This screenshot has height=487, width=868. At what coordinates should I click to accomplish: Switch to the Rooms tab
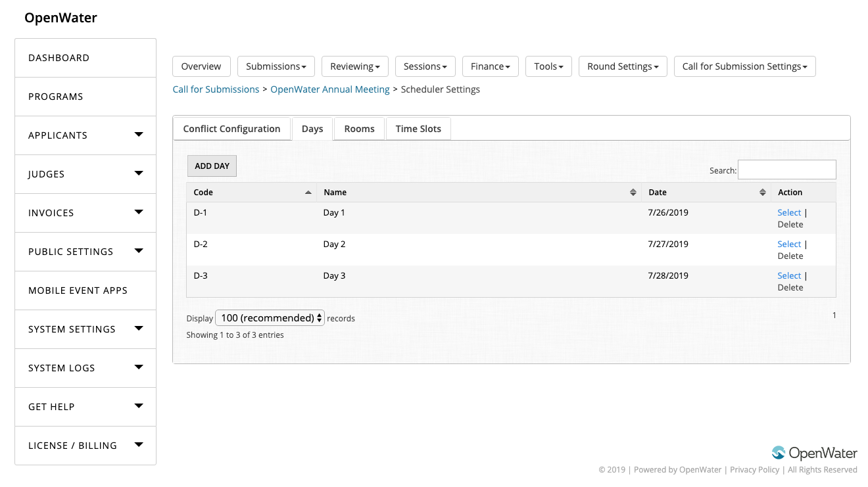(x=359, y=129)
